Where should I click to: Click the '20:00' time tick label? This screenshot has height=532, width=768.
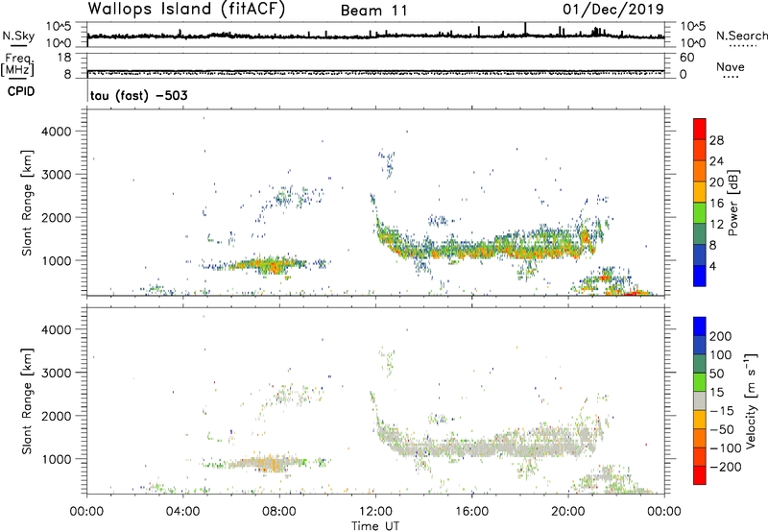(568, 512)
